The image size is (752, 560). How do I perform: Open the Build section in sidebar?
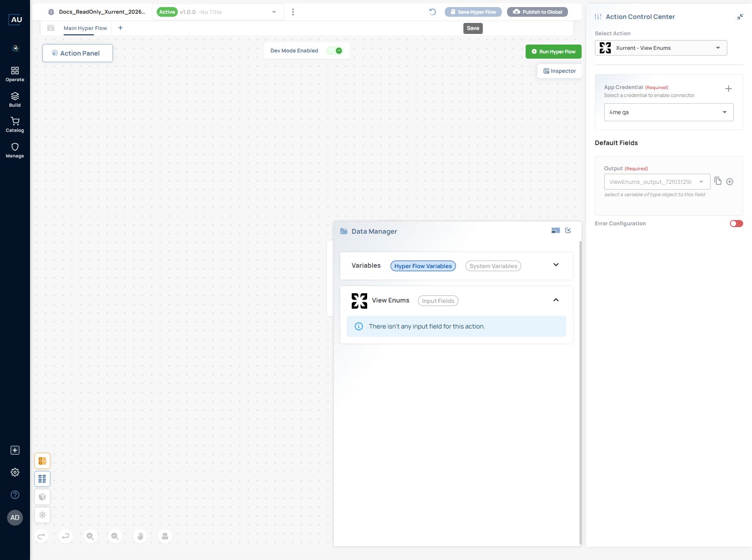tap(15, 100)
